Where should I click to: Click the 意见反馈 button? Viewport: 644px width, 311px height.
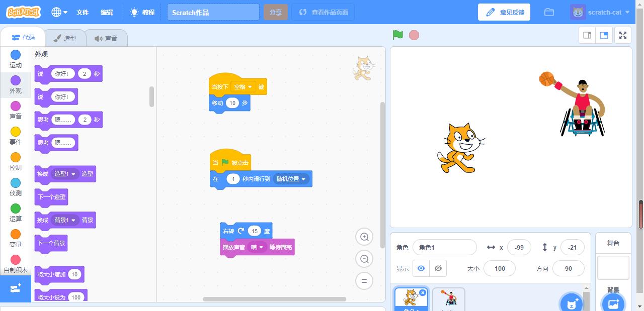504,12
